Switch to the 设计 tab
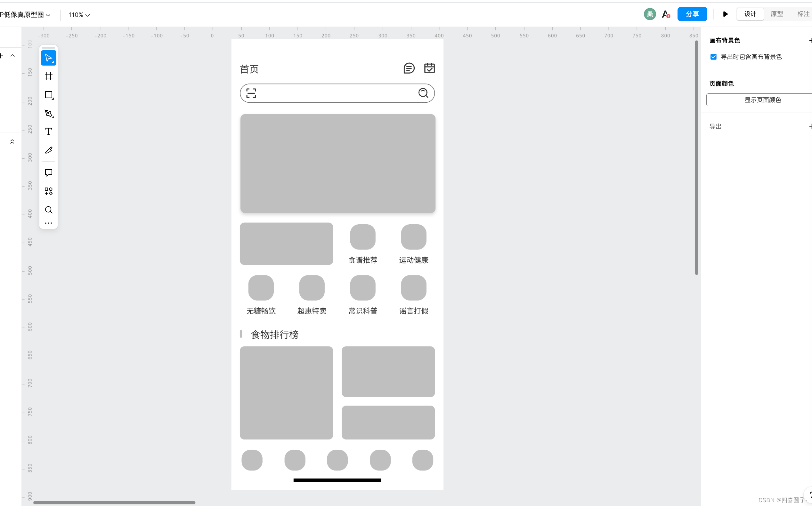The height and width of the screenshot is (506, 812). pos(750,14)
